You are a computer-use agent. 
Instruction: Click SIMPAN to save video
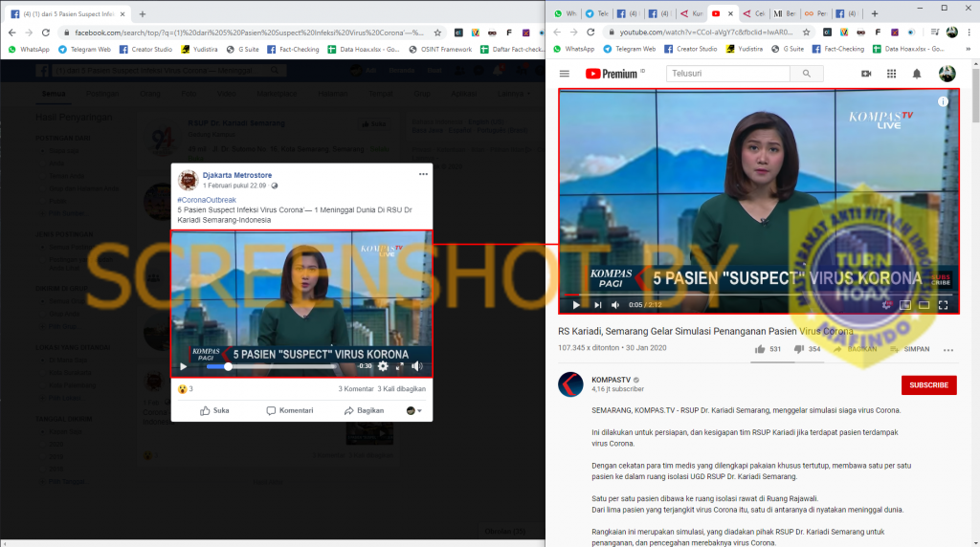click(909, 349)
